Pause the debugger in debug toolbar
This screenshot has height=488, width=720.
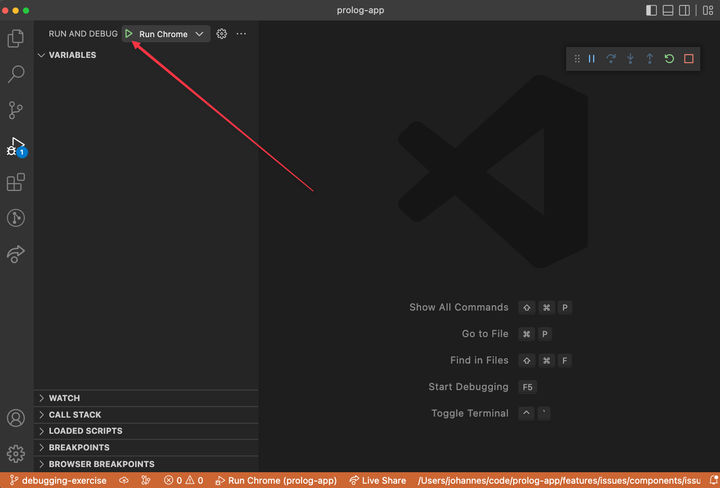(x=591, y=58)
